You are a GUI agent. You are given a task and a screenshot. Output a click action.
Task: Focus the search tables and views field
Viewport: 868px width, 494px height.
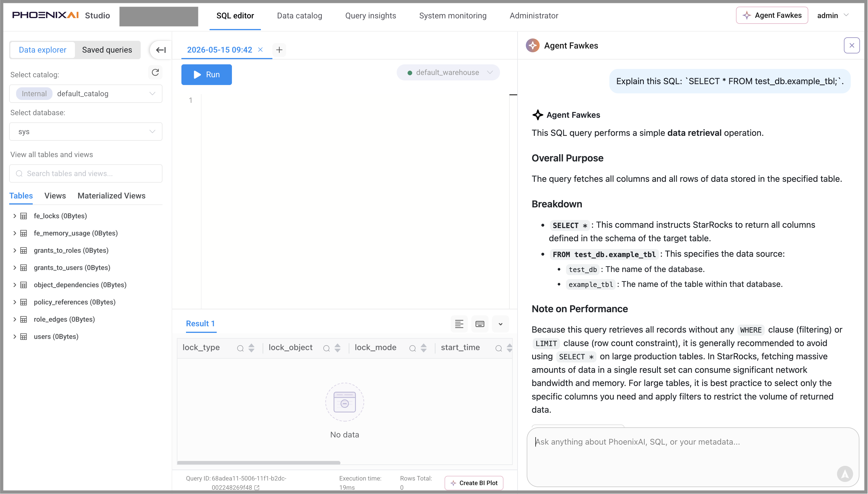(x=86, y=174)
